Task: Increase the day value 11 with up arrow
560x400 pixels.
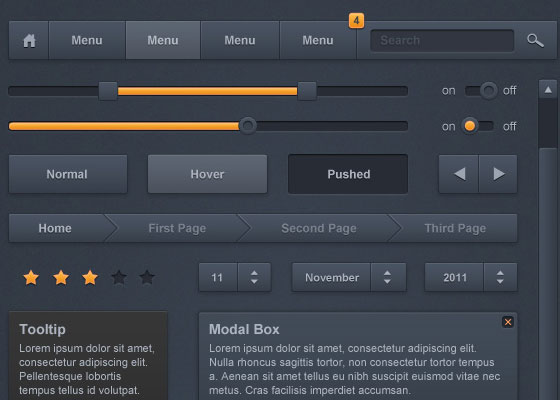Action: click(x=254, y=273)
